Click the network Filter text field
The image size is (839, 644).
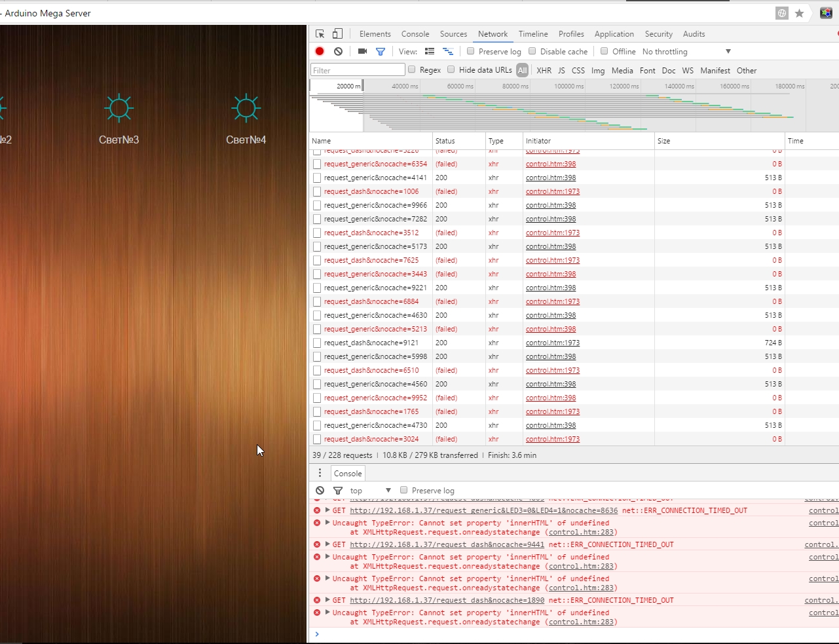tap(358, 70)
